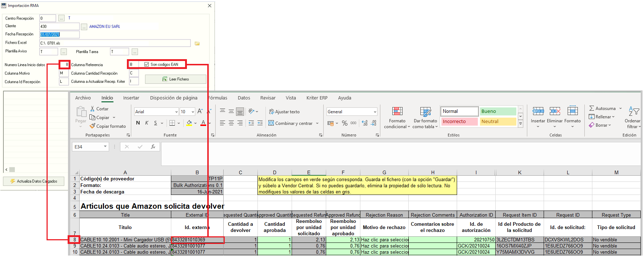Click the Numero Linea Inicio datos field
644x257 pixels.
tap(64, 65)
